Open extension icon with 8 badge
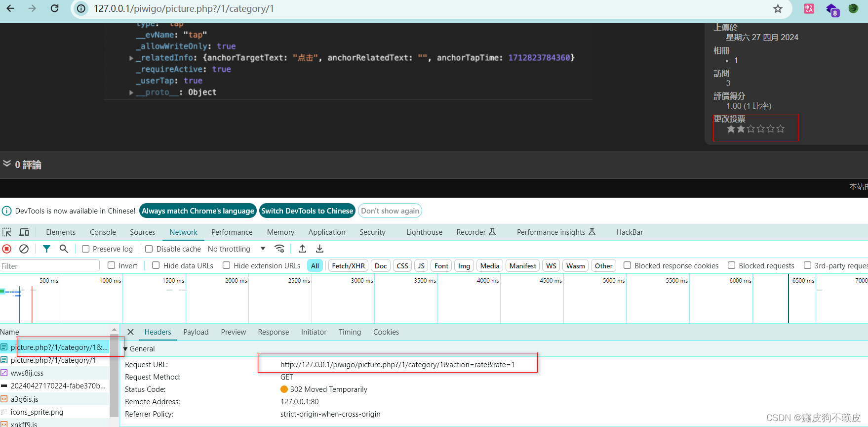Image resolution: width=868 pixels, height=427 pixels. 832,9
